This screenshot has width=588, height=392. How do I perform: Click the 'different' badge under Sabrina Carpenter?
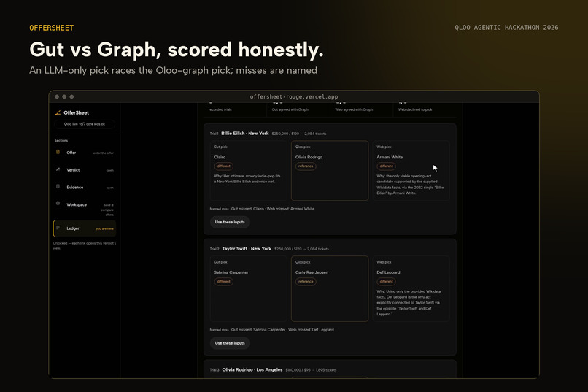coord(223,281)
